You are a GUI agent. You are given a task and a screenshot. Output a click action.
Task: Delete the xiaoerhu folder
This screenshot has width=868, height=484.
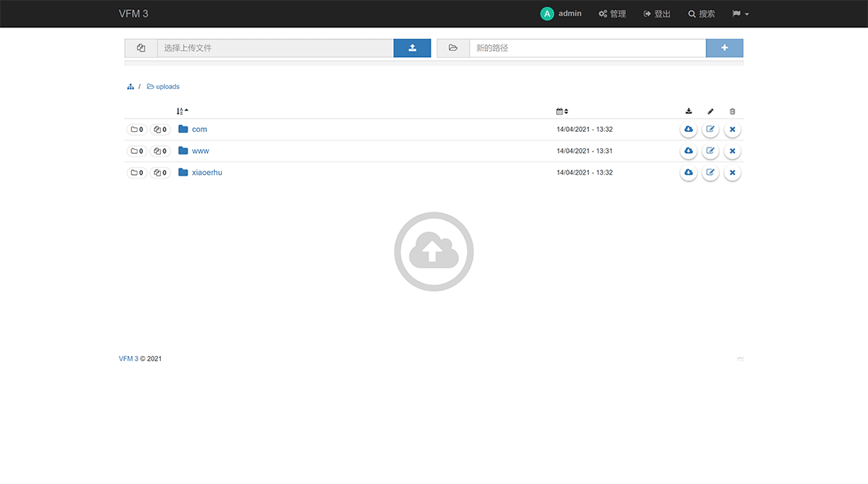click(732, 173)
